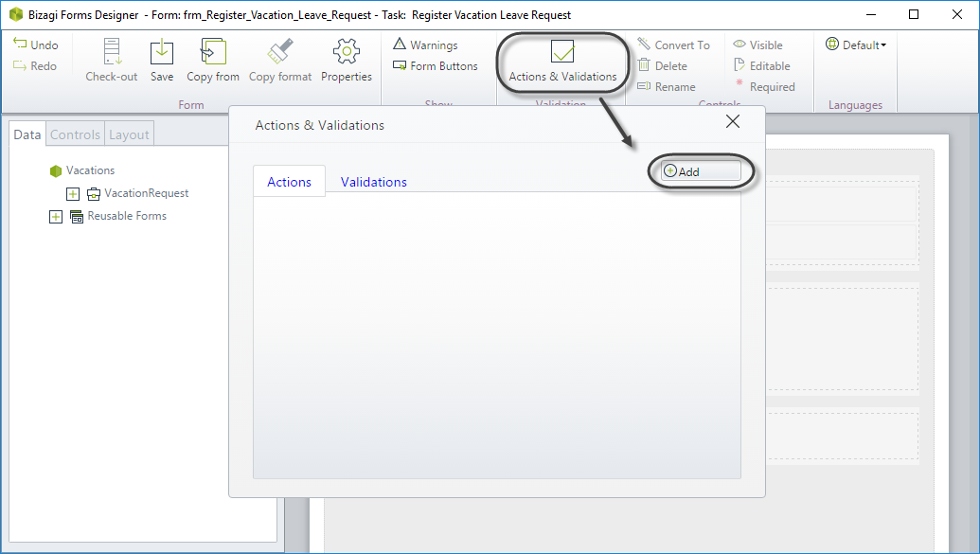Close the Actions & Validations dialog
Screen dimensions: 980x554
733,121
